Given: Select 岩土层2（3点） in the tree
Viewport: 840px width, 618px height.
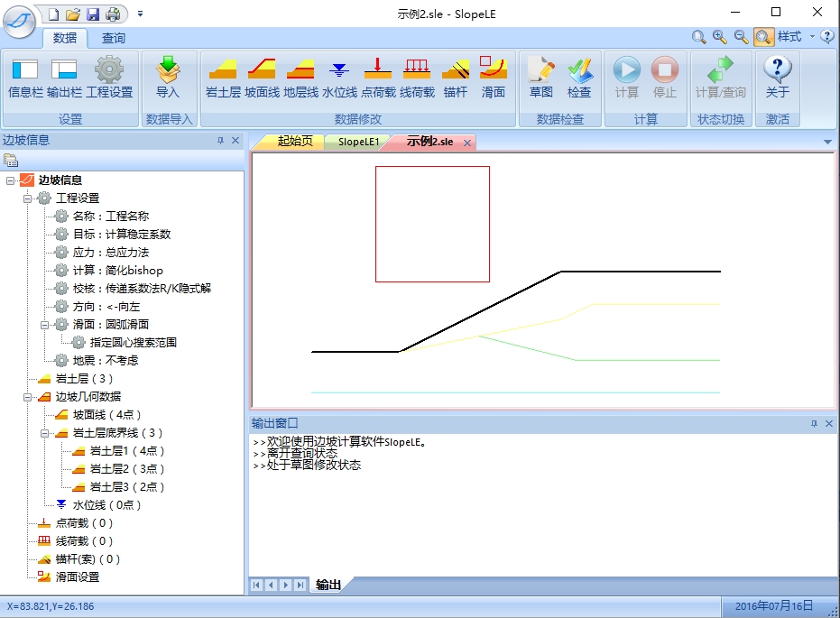Looking at the screenshot, I should point(126,469).
